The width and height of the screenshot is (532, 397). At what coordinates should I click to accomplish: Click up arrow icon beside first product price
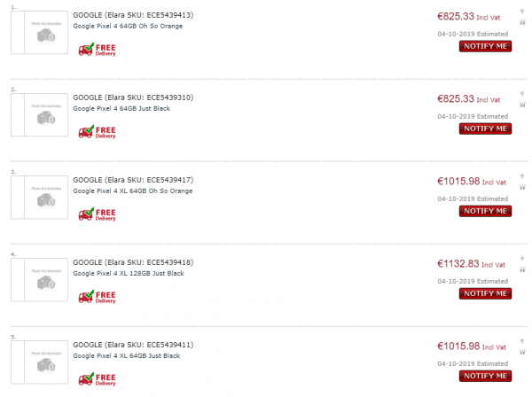pos(522,12)
